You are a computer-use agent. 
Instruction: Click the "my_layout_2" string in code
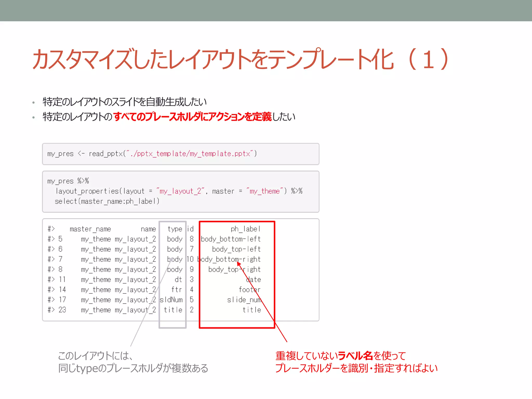tap(180, 191)
